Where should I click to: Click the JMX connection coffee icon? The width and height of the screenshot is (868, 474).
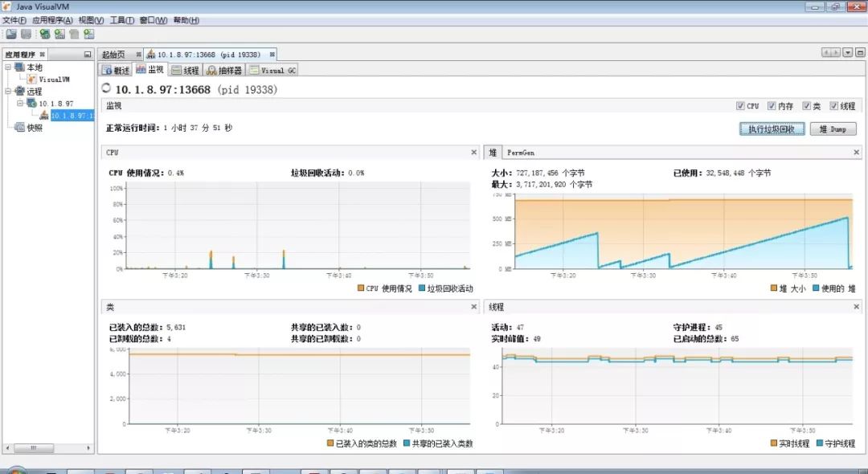pos(43,116)
